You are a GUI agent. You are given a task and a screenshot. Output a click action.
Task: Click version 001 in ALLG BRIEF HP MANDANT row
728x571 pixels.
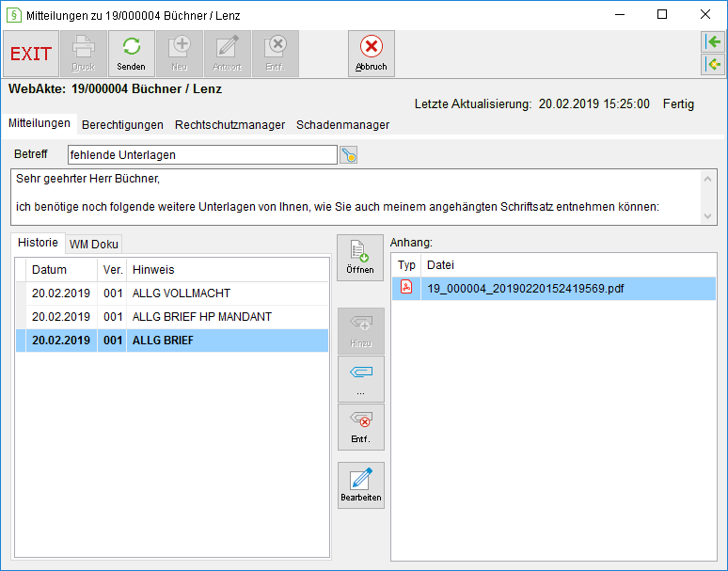pyautogui.click(x=113, y=317)
